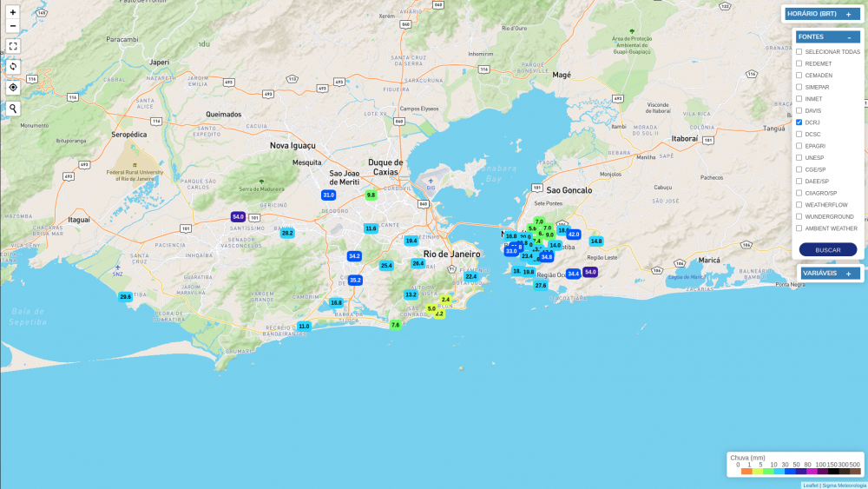Select the 34.8 rain station marker
868x489 pixels.
(x=546, y=257)
